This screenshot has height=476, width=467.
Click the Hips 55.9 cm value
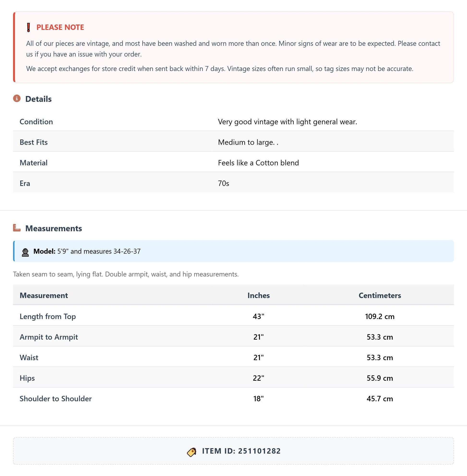[380, 378]
